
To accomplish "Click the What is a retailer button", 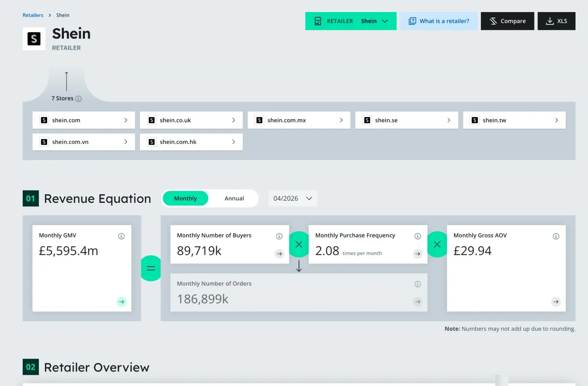I will click(439, 21).
